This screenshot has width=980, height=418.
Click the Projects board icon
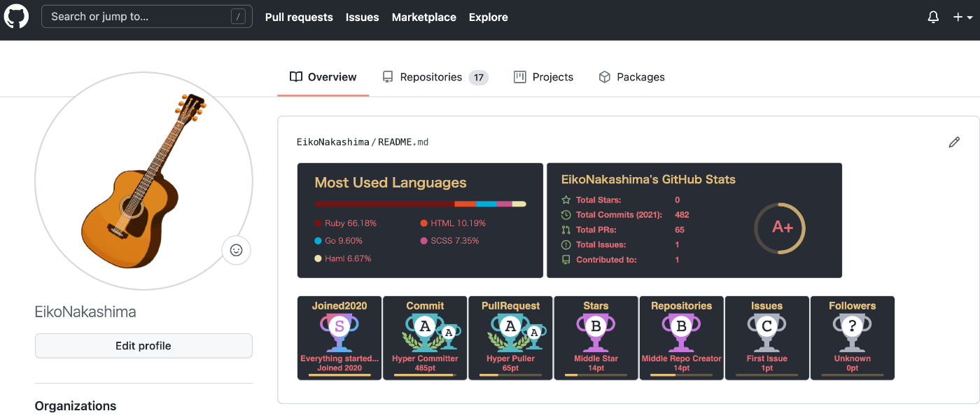[x=519, y=77]
